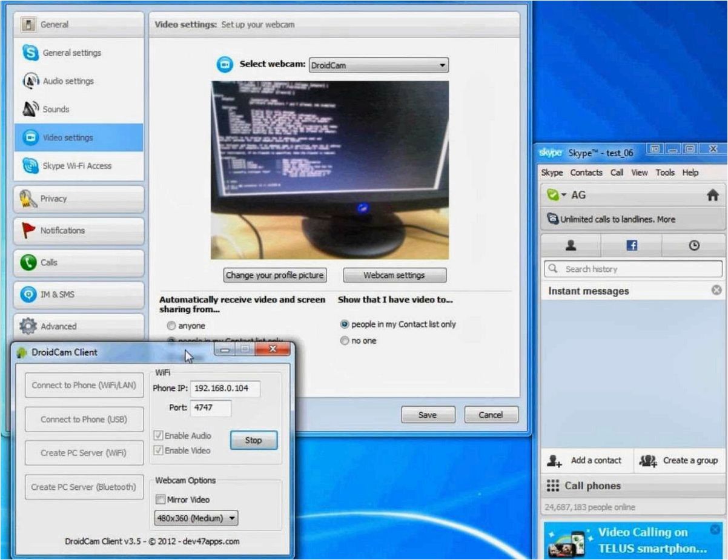Open the Help menu
728x560 pixels.
click(690, 173)
